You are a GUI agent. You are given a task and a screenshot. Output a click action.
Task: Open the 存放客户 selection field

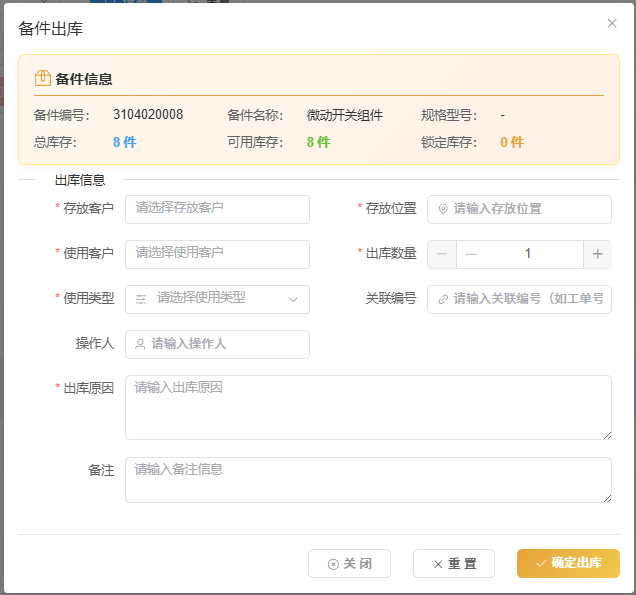click(217, 209)
